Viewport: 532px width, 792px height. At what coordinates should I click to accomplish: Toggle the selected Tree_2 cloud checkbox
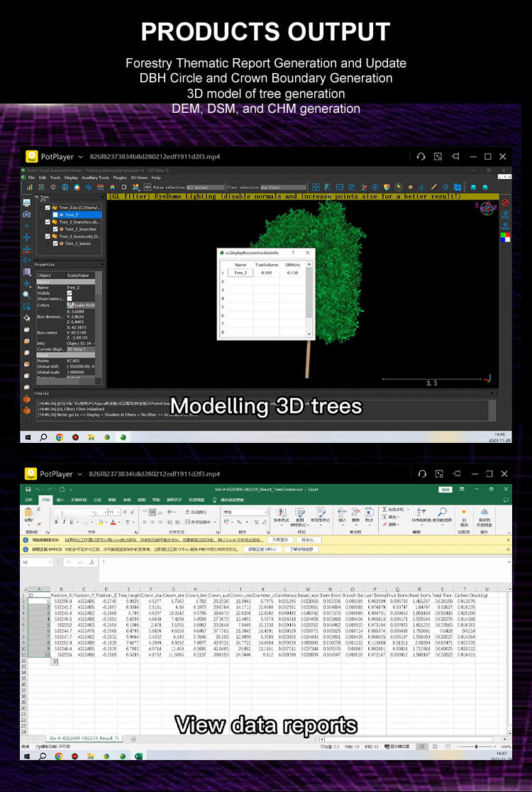55,214
